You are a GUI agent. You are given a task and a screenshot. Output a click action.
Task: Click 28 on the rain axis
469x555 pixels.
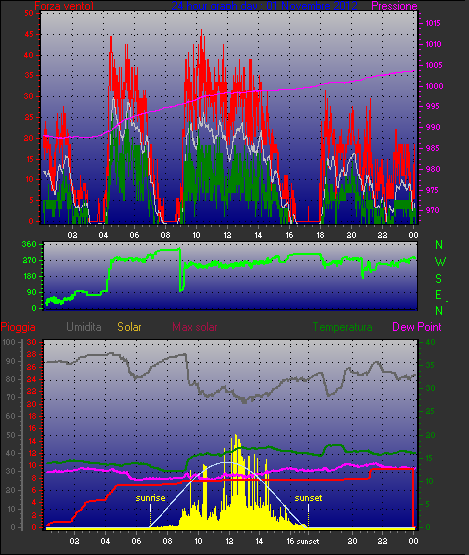click(32, 355)
